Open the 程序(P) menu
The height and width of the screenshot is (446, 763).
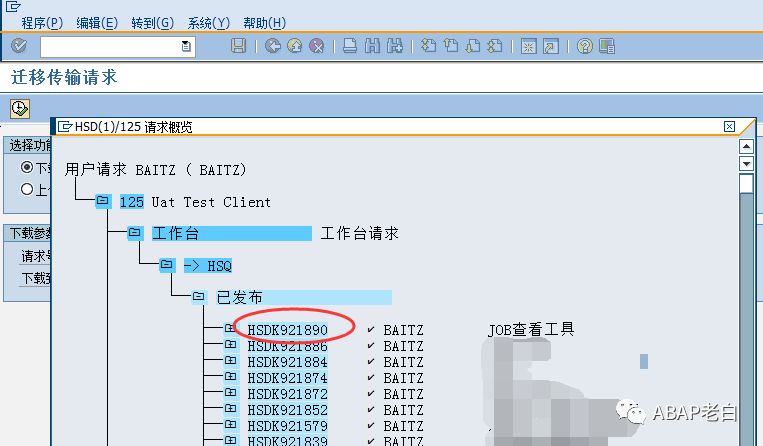click(42, 23)
